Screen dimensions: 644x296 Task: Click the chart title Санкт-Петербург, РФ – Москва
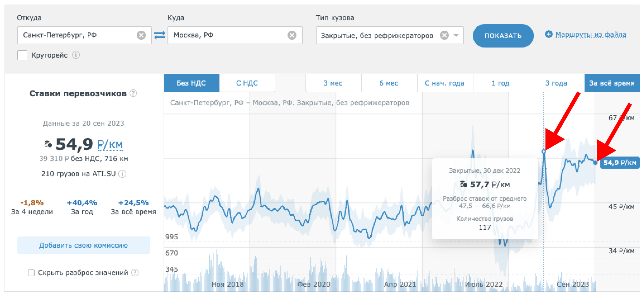[290, 103]
